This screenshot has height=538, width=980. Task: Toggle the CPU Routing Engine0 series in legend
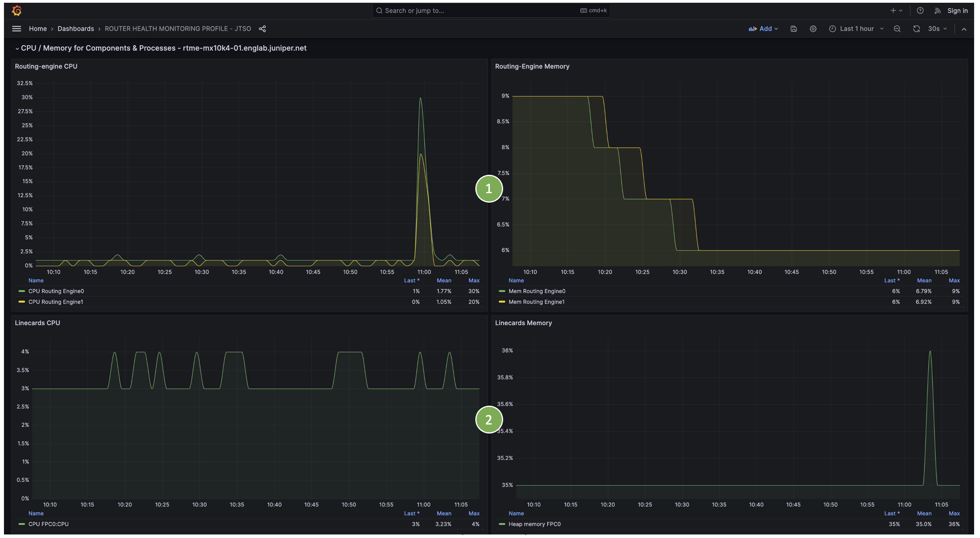(56, 291)
